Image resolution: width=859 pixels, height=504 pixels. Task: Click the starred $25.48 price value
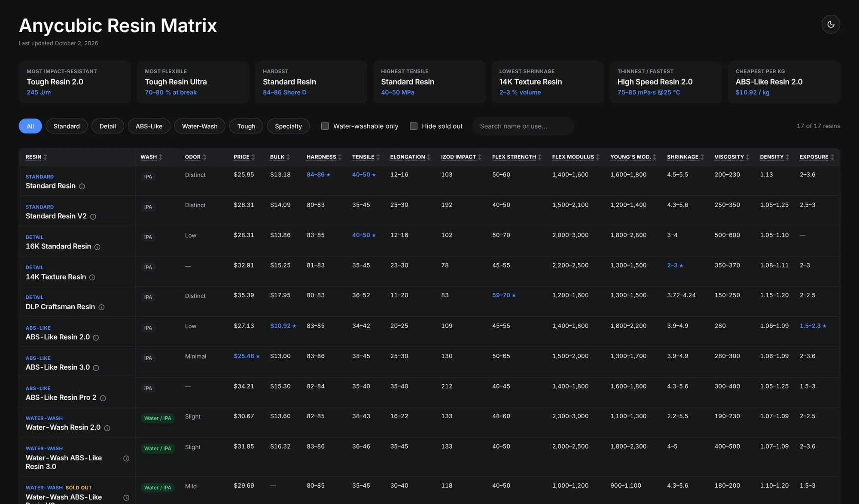[247, 356]
